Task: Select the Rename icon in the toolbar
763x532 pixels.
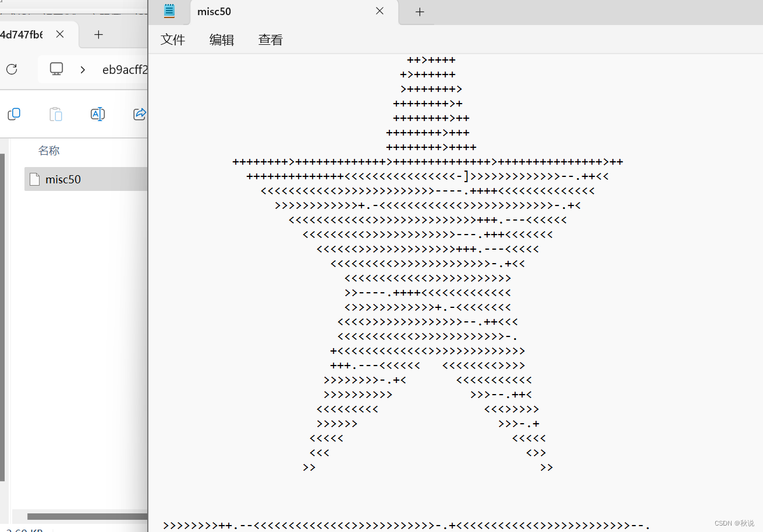Action: coord(97,114)
